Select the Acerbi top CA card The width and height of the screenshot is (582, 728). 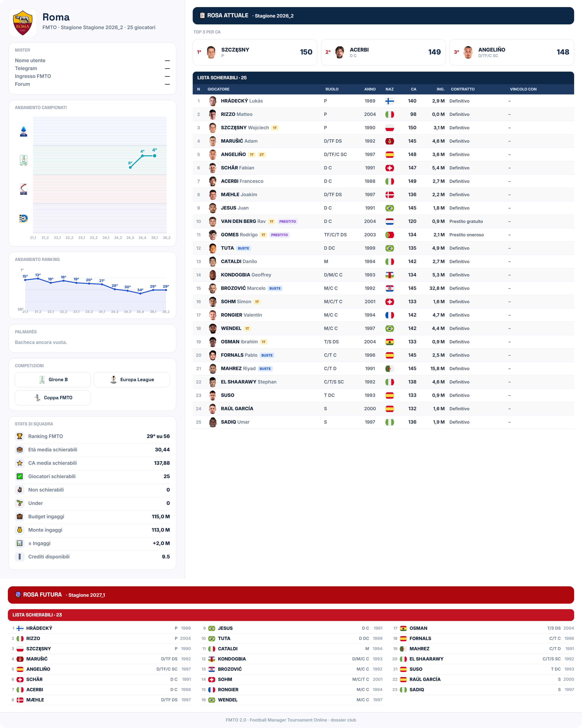[383, 52]
